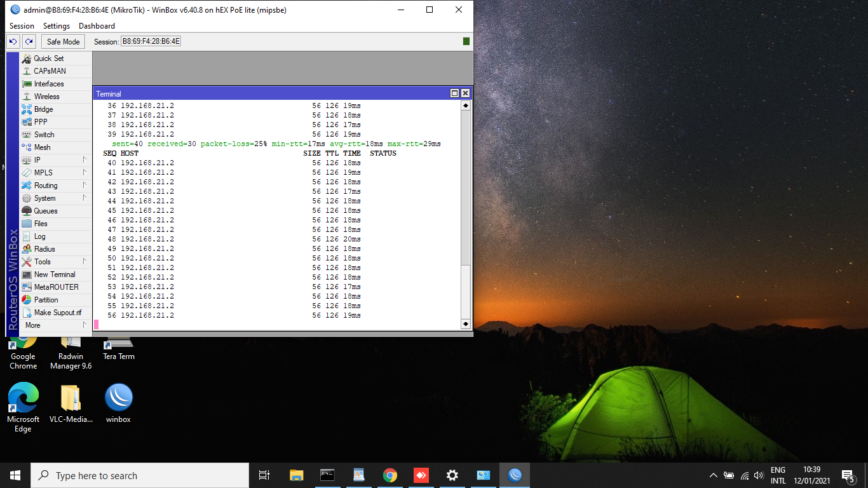Open the Interfaces list
The width and height of the screenshot is (868, 488).
[x=49, y=84]
